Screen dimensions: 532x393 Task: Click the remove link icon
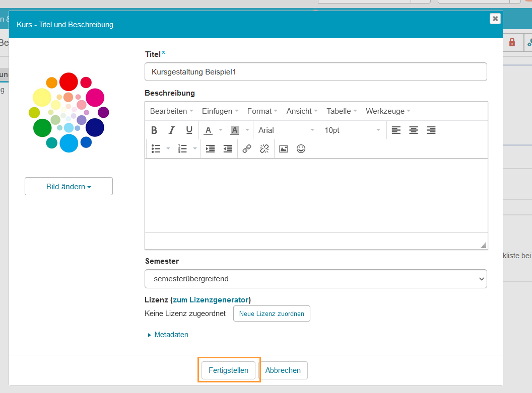264,149
